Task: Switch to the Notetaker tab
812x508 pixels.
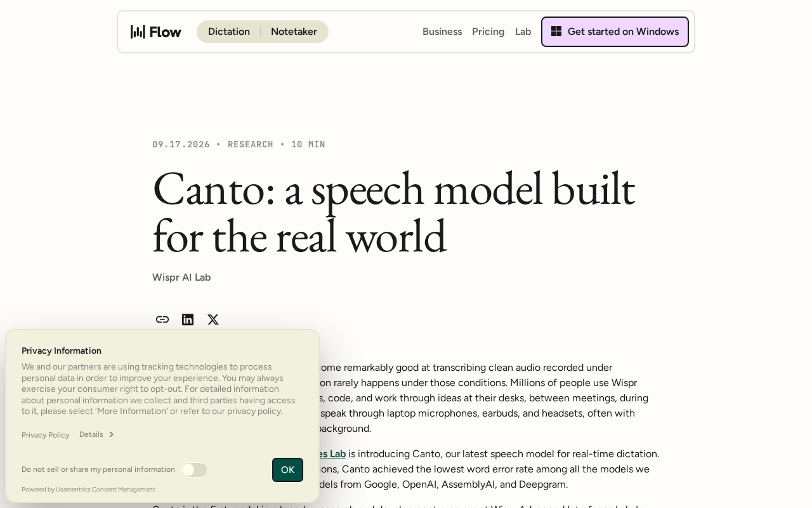Action: click(294, 32)
